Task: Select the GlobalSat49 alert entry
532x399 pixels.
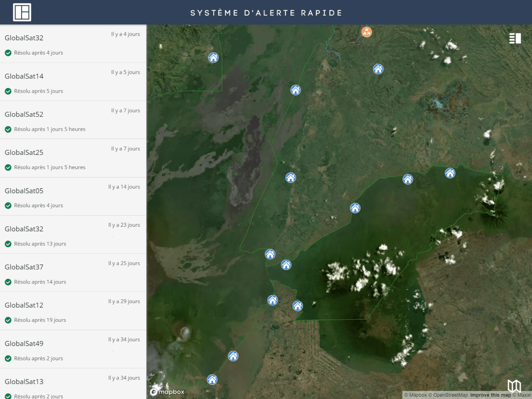Action: pos(24,344)
